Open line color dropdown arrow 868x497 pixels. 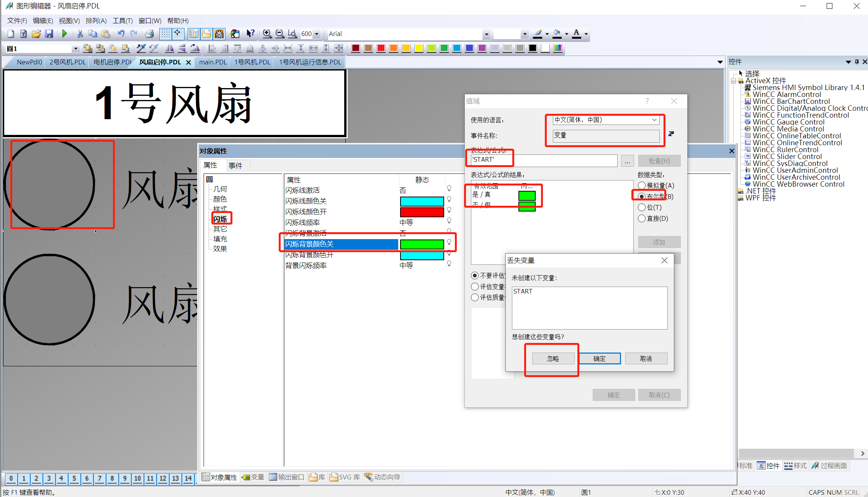click(x=547, y=34)
